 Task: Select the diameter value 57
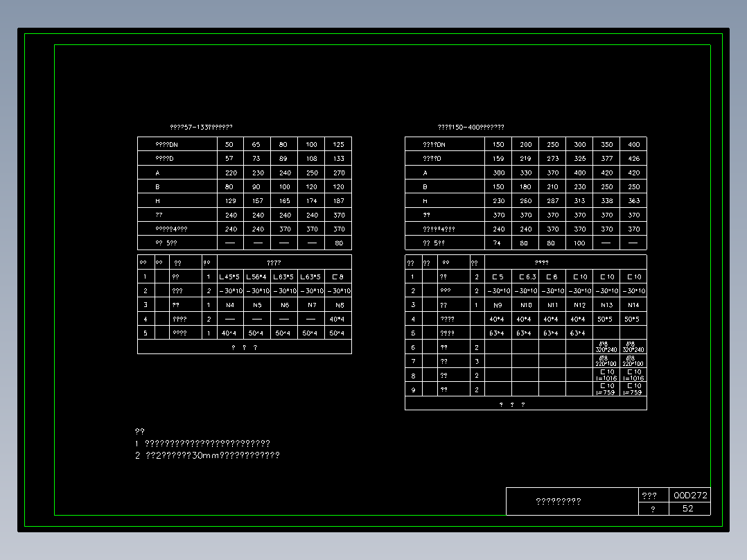229,158
